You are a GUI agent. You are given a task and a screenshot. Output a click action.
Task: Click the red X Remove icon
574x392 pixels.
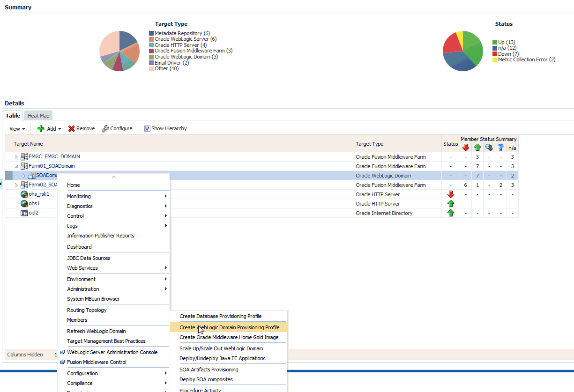tap(71, 128)
